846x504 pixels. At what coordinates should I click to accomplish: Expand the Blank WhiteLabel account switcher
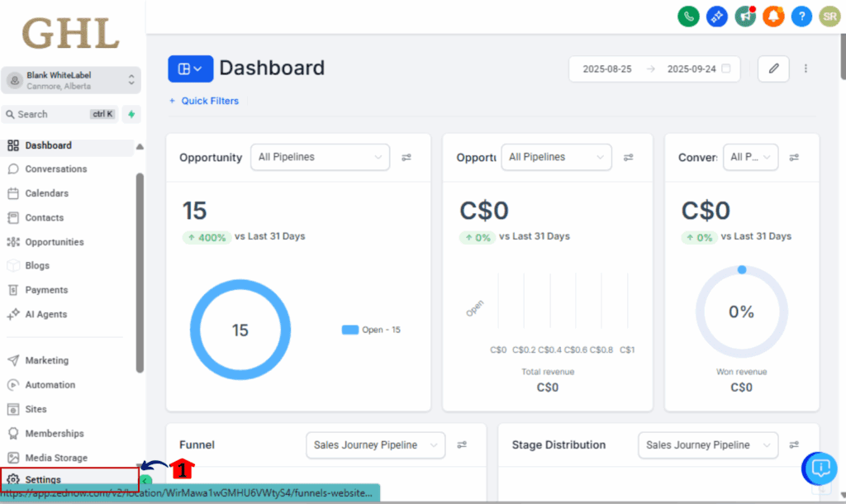pos(71,80)
